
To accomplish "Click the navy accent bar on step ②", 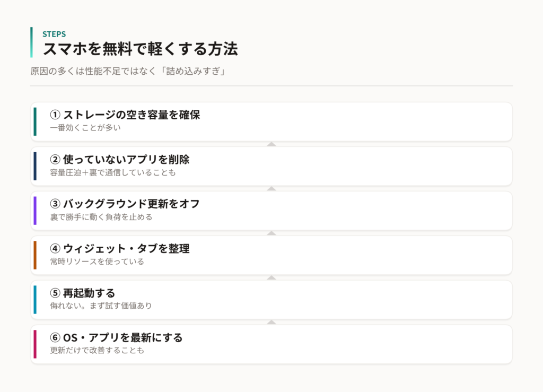I will (35, 166).
